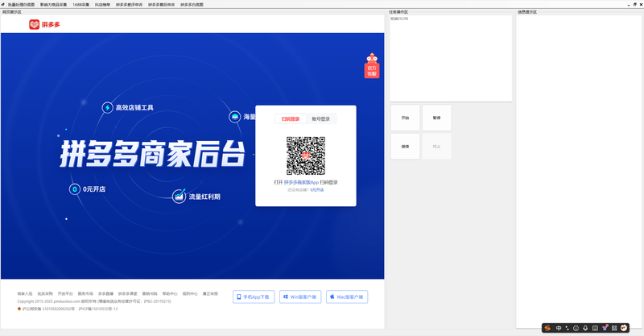Click the 开始 (start) task button
The image size is (644, 336).
pyautogui.click(x=405, y=118)
